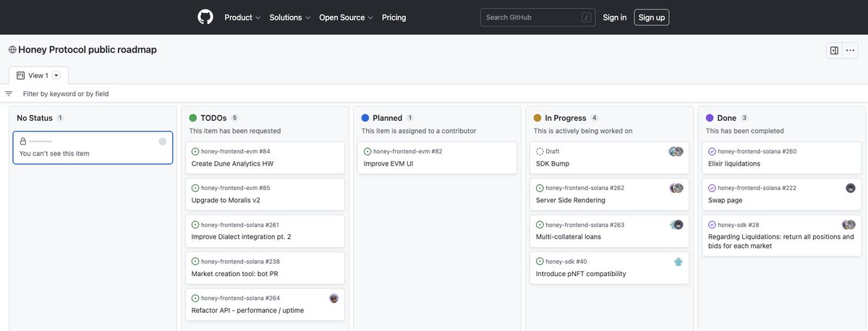Image resolution: width=868 pixels, height=331 pixels.
Task: Click blue Planned status color dot
Action: pyautogui.click(x=365, y=118)
